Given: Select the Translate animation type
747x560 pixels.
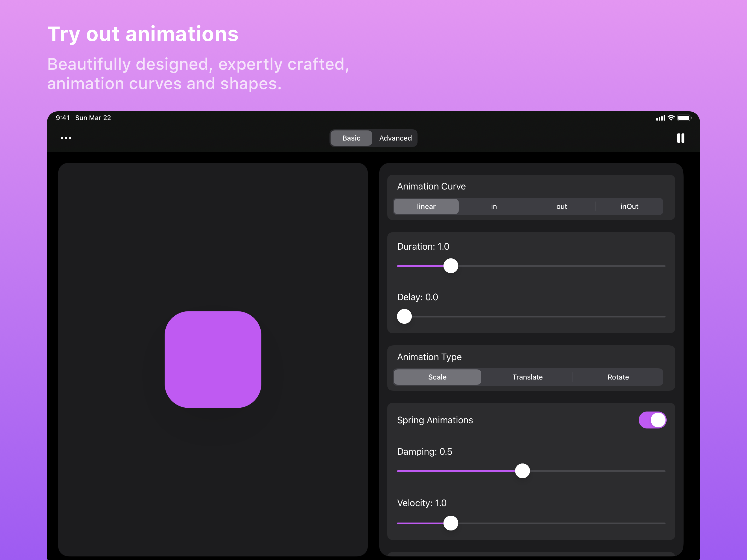Looking at the screenshot, I should (x=527, y=377).
